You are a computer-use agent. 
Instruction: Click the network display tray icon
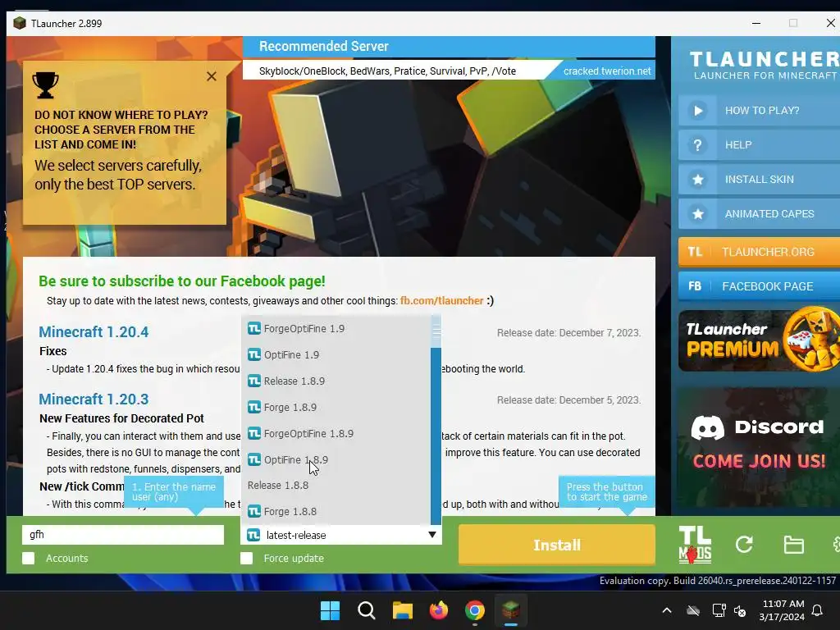719,610
